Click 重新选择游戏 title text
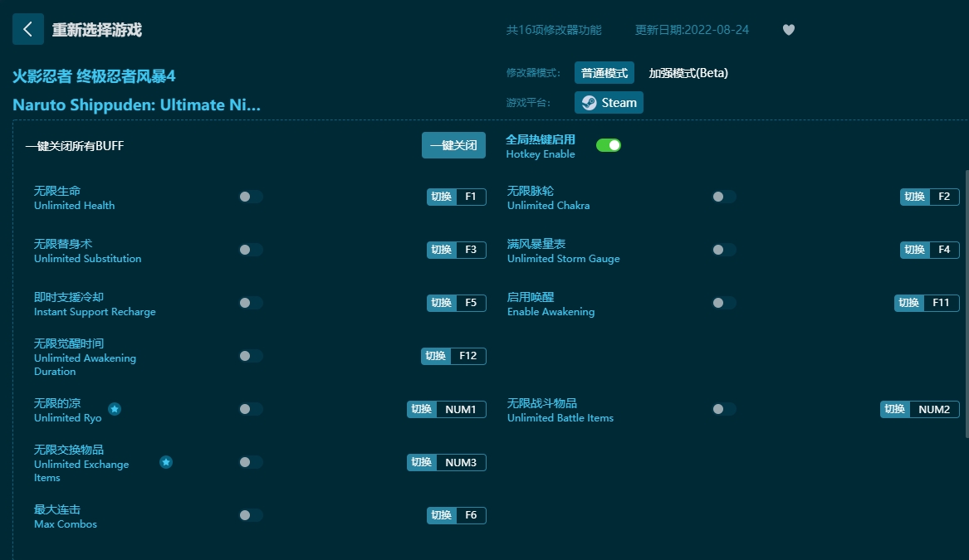 pos(97,30)
